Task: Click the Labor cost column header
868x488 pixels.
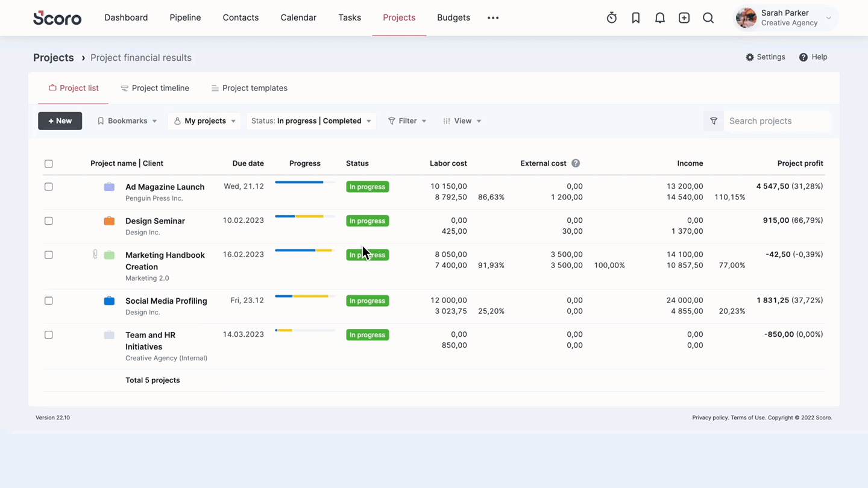Action: 448,163
